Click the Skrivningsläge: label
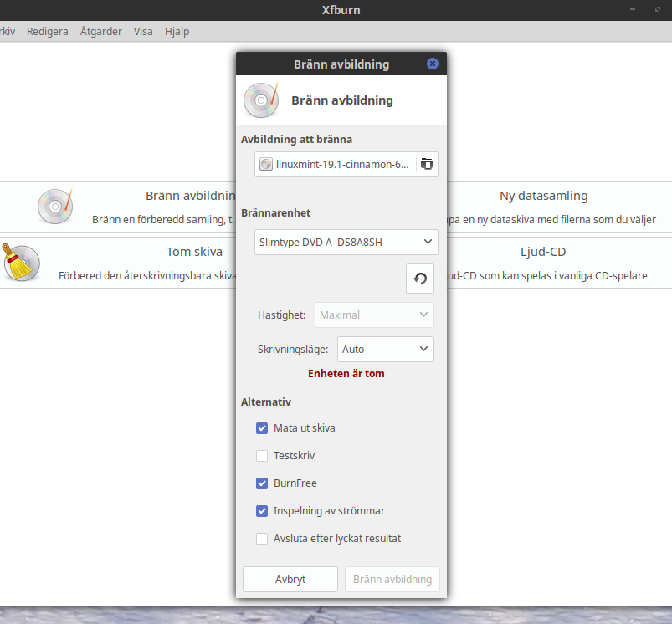The image size is (672, 624). pyautogui.click(x=293, y=350)
